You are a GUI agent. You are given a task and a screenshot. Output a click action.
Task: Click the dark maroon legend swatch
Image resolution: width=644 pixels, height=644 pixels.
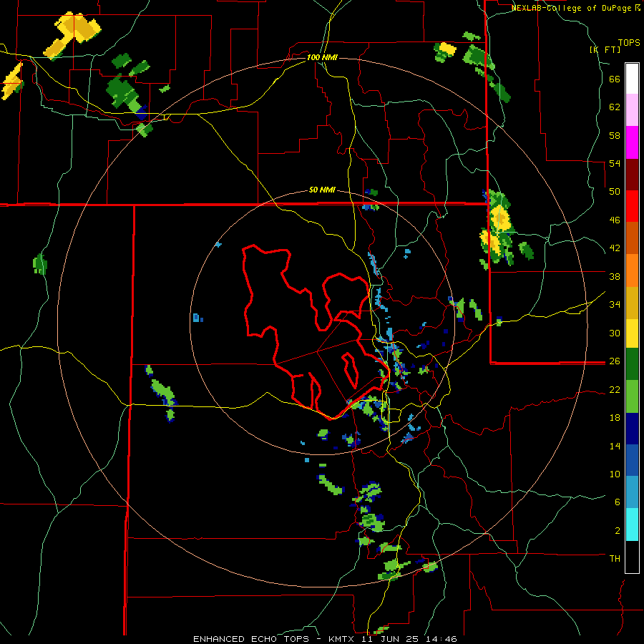tap(632, 175)
